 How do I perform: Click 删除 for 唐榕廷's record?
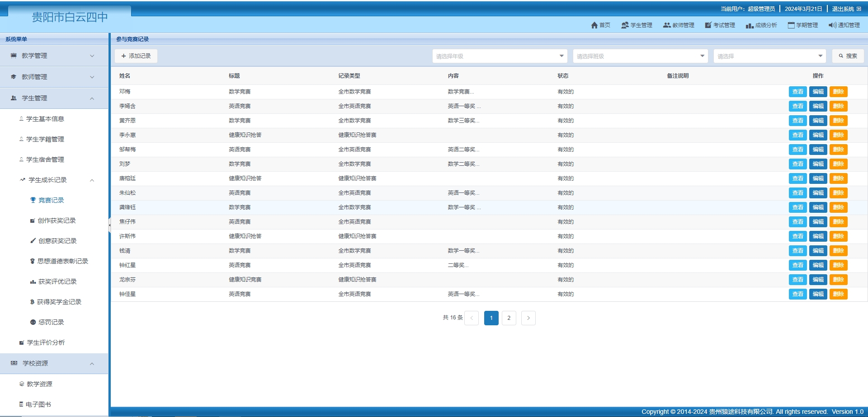839,178
